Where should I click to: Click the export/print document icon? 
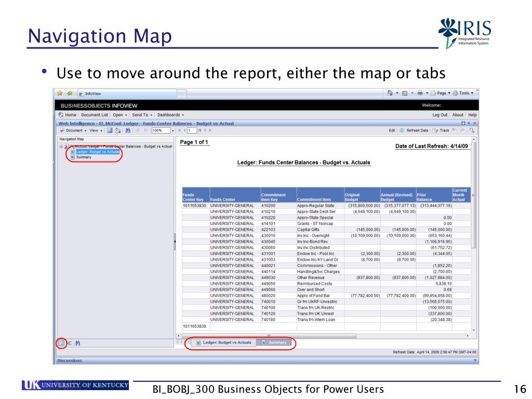coord(118,130)
